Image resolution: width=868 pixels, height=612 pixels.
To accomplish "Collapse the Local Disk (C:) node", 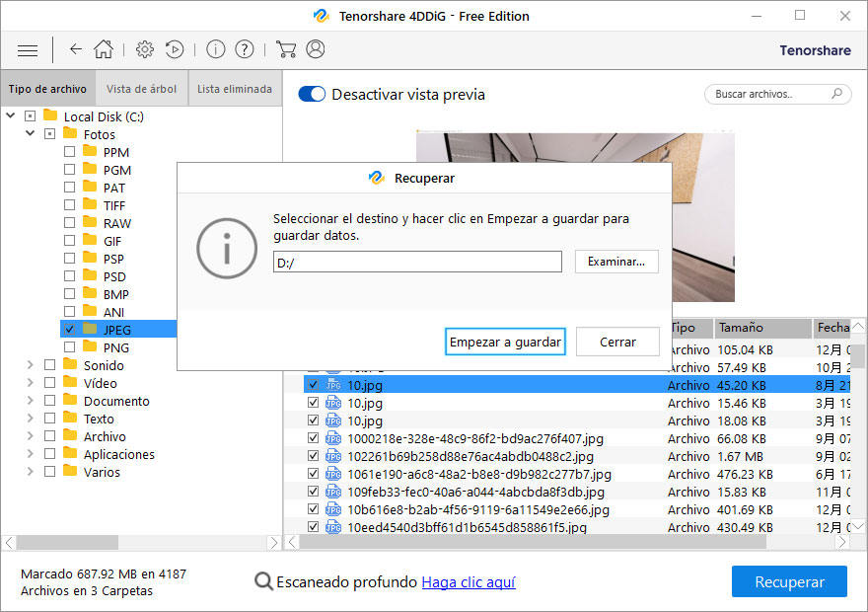I will pos(11,115).
